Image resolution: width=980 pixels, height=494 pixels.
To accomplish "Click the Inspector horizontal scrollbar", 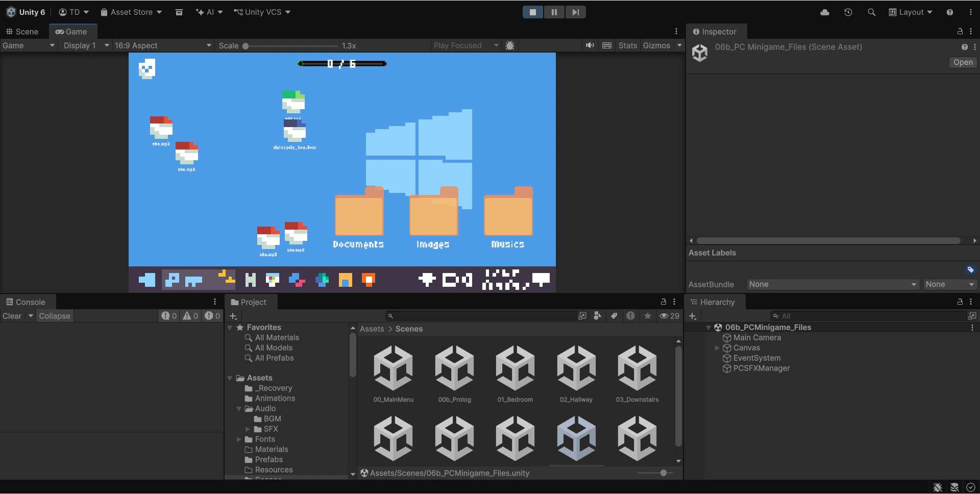I will click(x=828, y=241).
